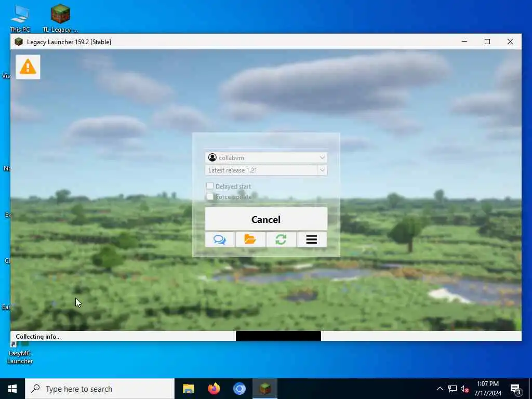
Task: Open File Explorer from the taskbar
Action: [188, 389]
